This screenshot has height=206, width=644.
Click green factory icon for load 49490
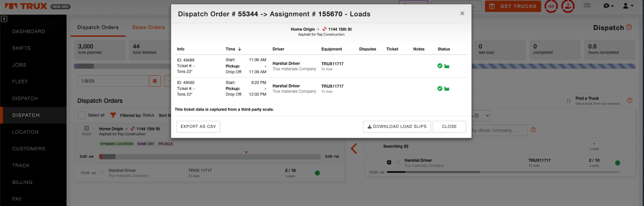pyautogui.click(x=447, y=89)
